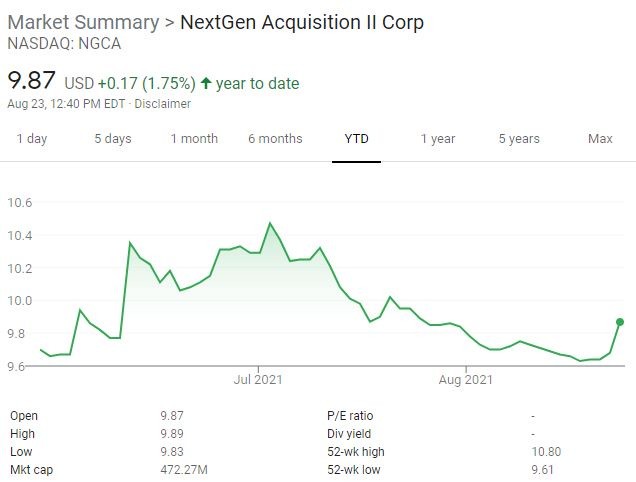The height and width of the screenshot is (482, 636).
Task: Click the green endpoint dot on chart
Action: coord(620,322)
